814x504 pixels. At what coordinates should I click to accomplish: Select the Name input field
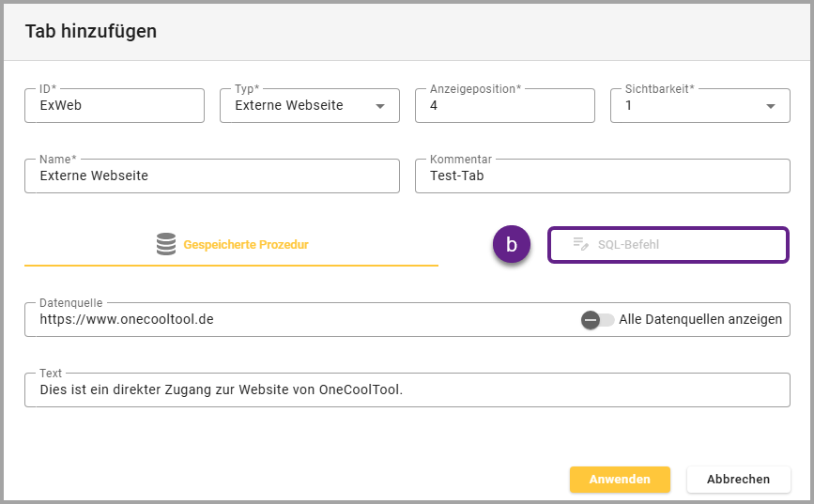(212, 176)
